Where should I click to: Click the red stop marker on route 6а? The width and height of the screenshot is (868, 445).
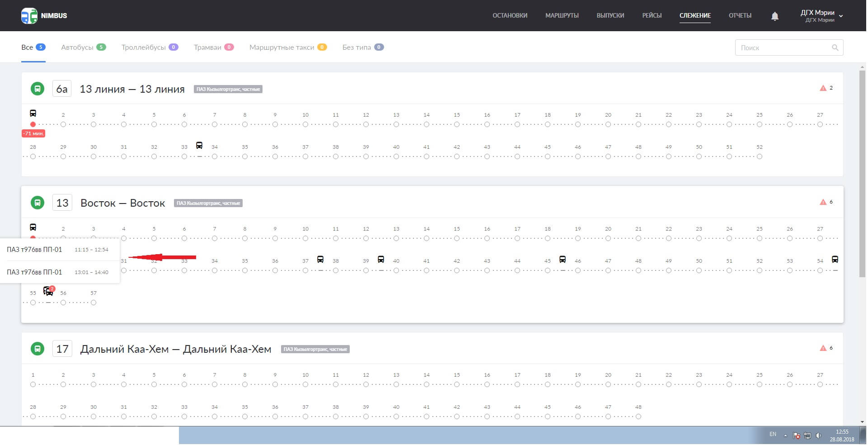click(x=33, y=124)
